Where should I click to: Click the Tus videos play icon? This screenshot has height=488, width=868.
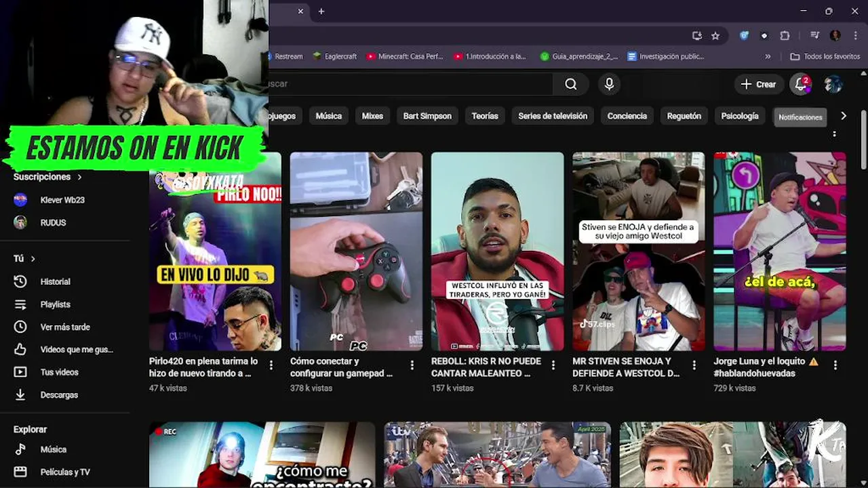coord(20,372)
